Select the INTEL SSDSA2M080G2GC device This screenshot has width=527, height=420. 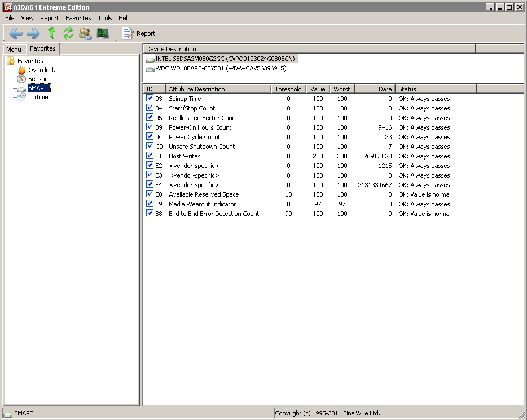225,59
